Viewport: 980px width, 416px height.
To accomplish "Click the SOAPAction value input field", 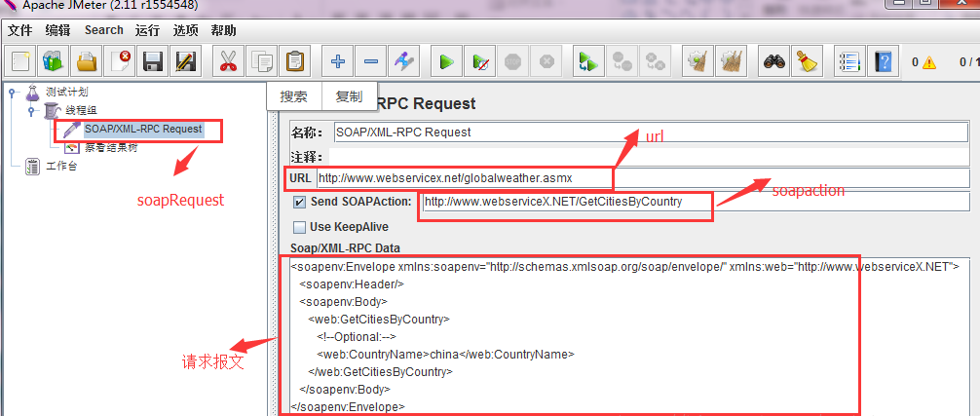I will tap(697, 202).
